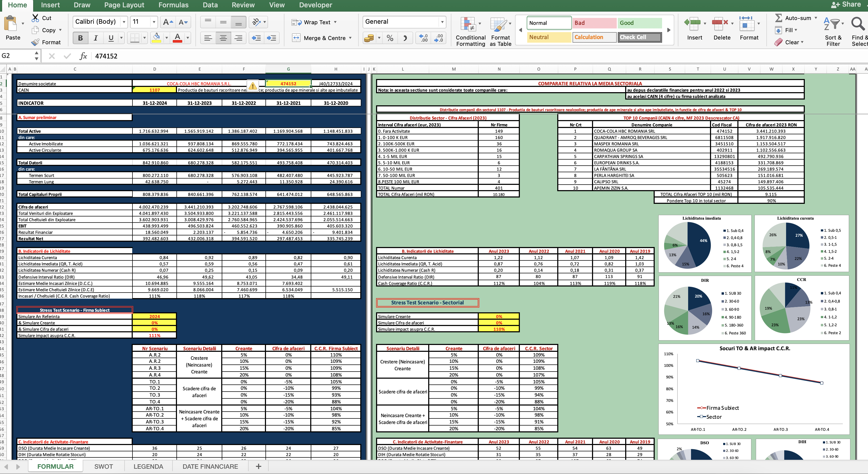Click the Delete cells icon
Screen dimensions: 868x474
tap(720, 24)
